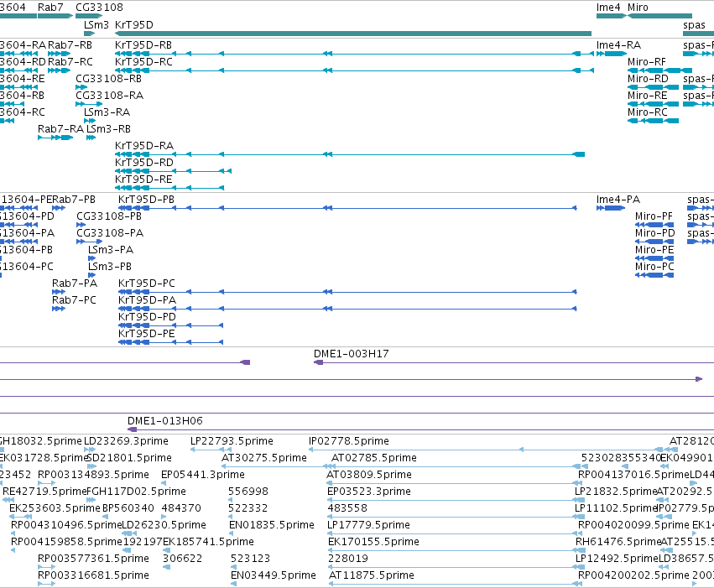714x588 pixels.
Task: Open the KrT95D-PE protein label
Action: click(147, 334)
